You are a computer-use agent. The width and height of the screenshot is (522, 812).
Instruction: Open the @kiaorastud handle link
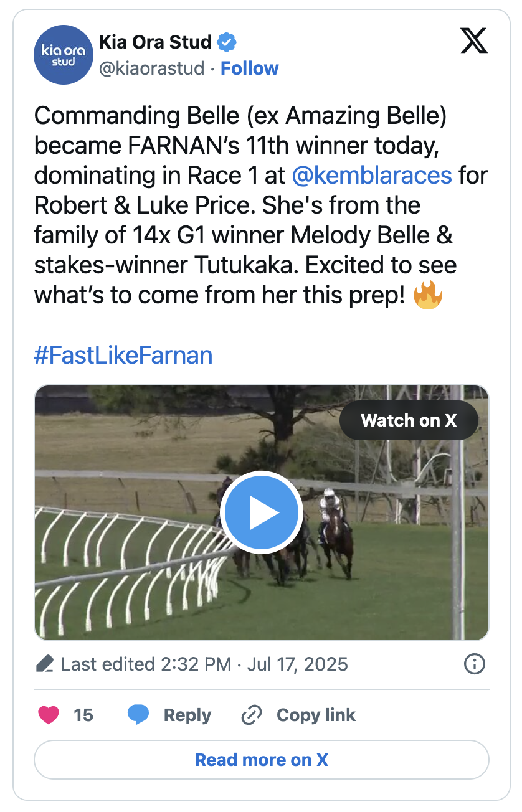[151, 68]
